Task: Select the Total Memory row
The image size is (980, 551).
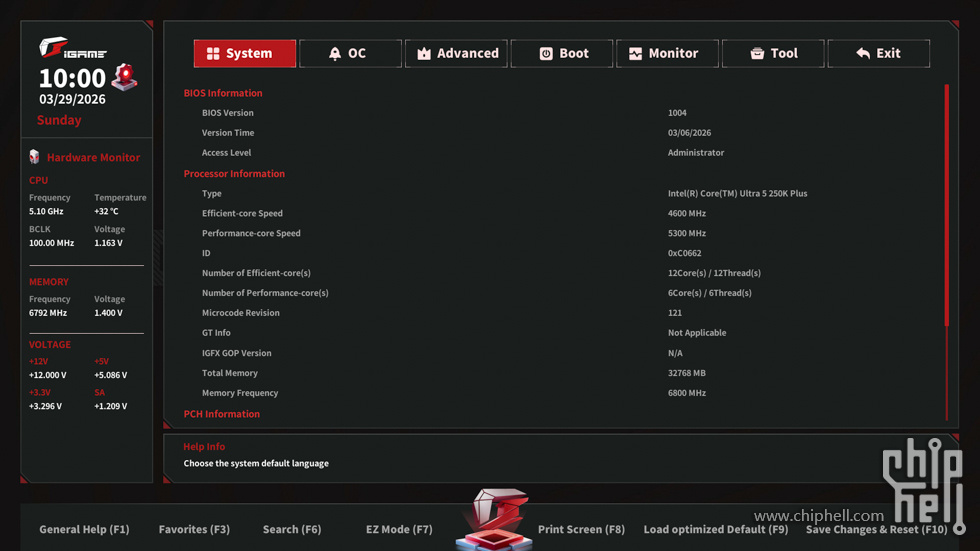Action: [556, 373]
